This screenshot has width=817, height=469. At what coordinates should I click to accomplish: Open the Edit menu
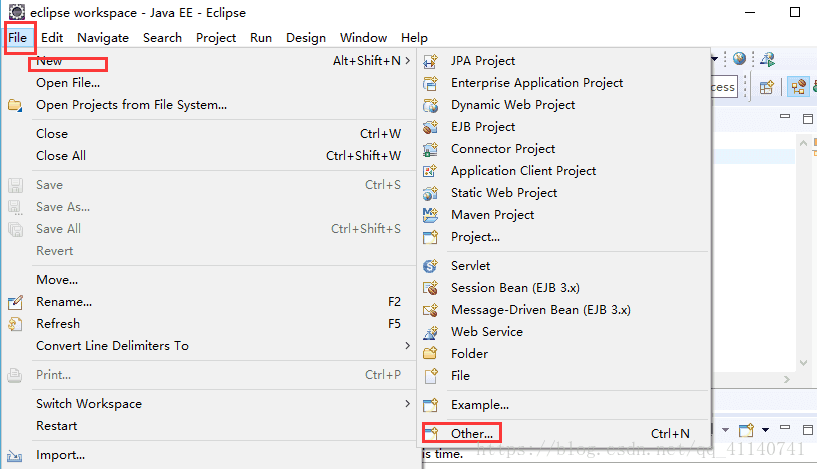pos(52,38)
